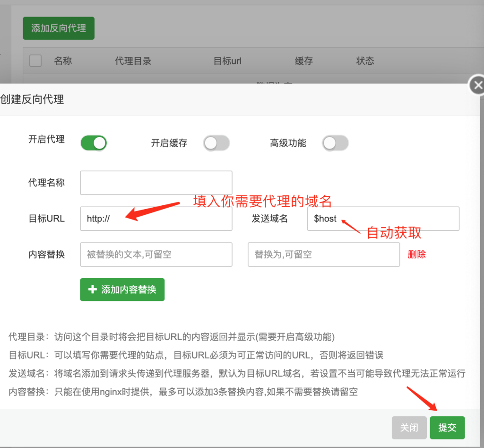Click the 目标URL field showing http://
The image size is (484, 448).
[x=156, y=219]
